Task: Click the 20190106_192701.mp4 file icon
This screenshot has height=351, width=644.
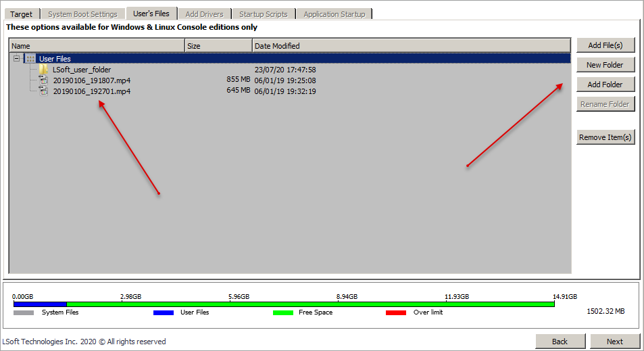Action: pos(44,91)
